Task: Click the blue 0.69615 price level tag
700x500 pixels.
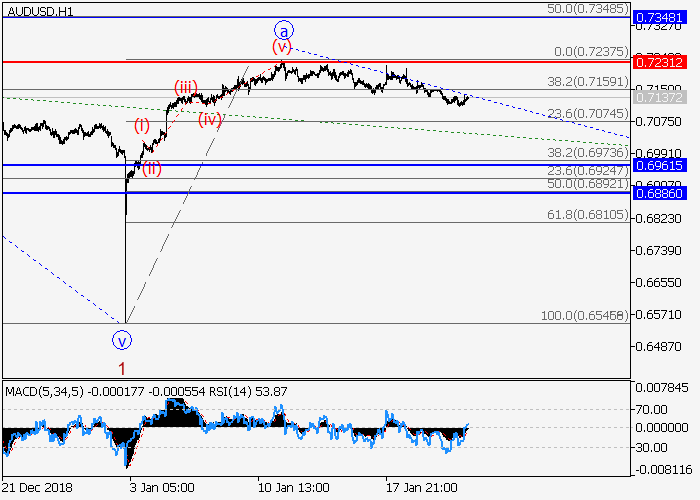Action: 665,164
